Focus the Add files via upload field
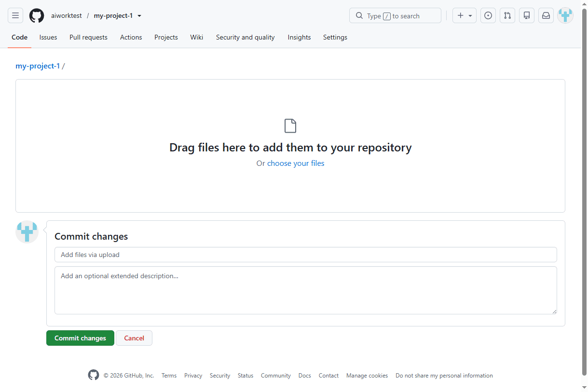The image size is (588, 392). click(x=306, y=255)
